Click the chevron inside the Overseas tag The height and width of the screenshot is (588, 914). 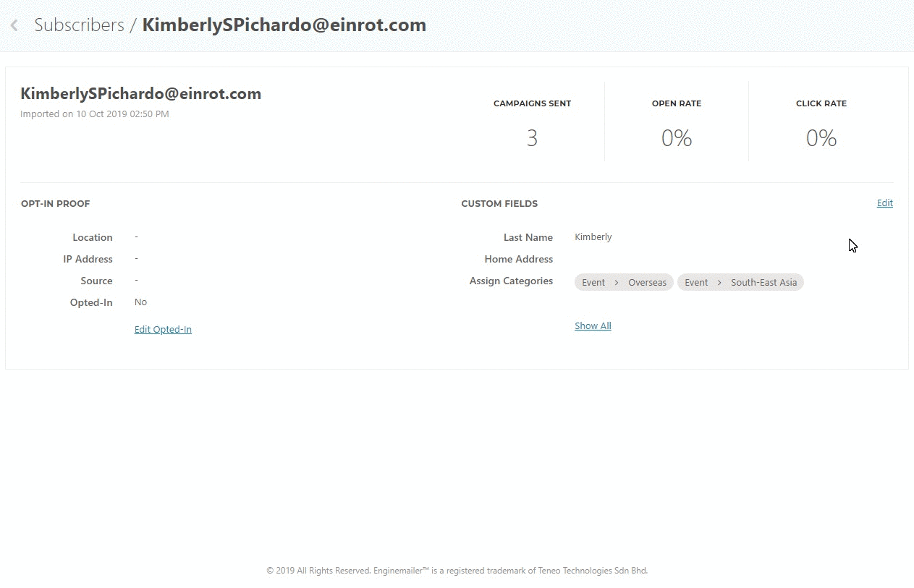pyautogui.click(x=617, y=283)
